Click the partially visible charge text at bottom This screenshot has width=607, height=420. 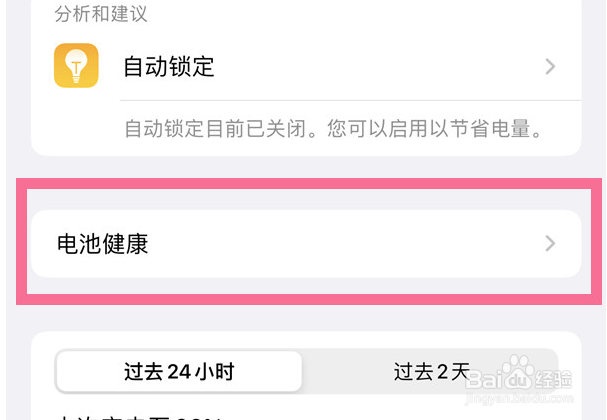[140, 414]
